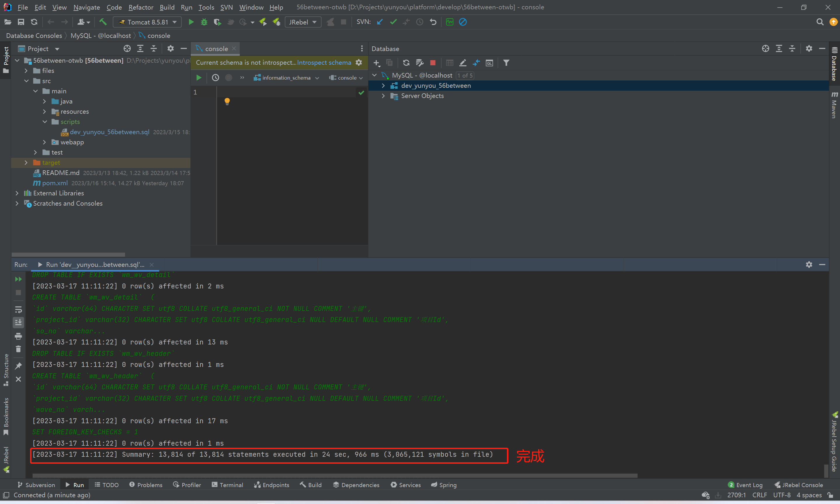Switch to the Problems tab
This screenshot has height=504, width=840.
[146, 485]
